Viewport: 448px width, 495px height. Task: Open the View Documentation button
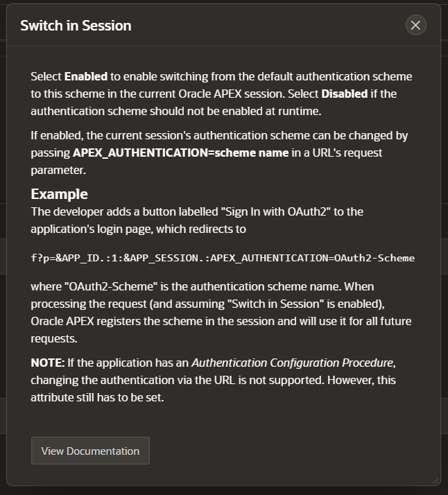coord(90,451)
